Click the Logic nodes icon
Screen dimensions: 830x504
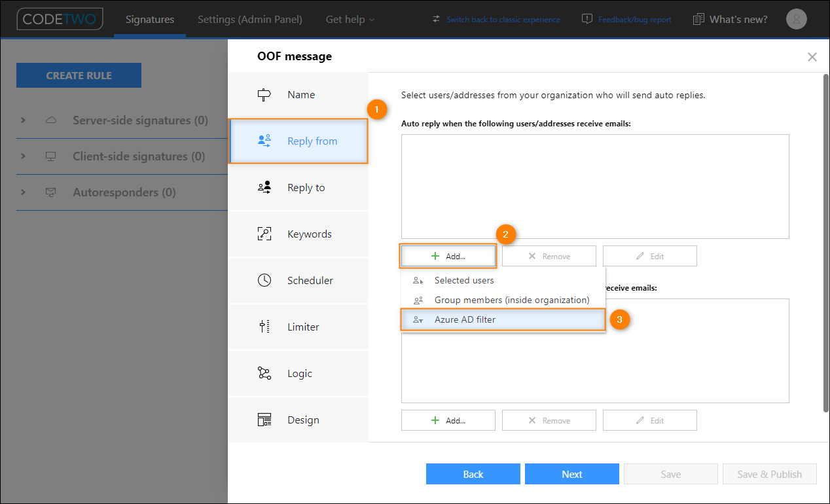click(264, 374)
